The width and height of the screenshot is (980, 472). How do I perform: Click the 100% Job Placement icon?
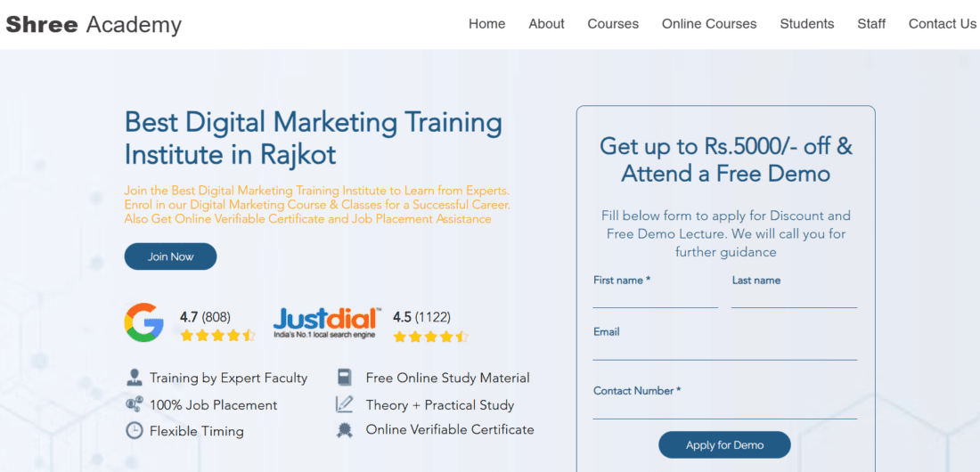click(x=135, y=404)
